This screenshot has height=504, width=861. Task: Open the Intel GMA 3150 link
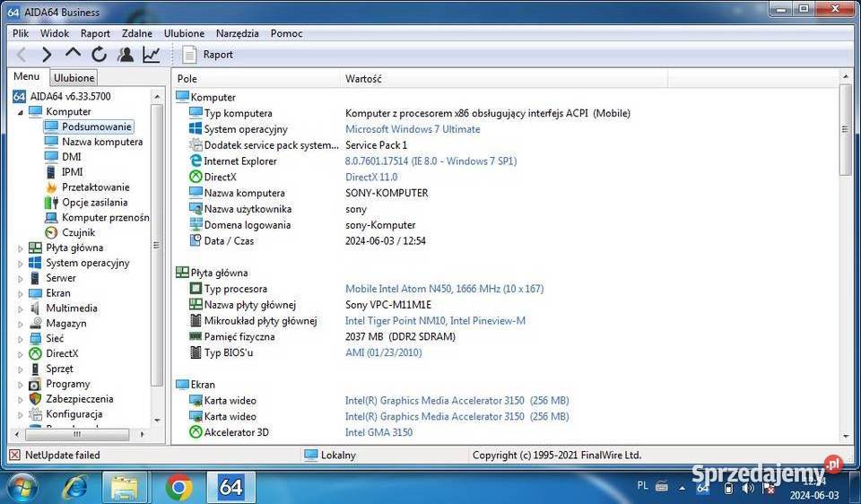click(378, 432)
